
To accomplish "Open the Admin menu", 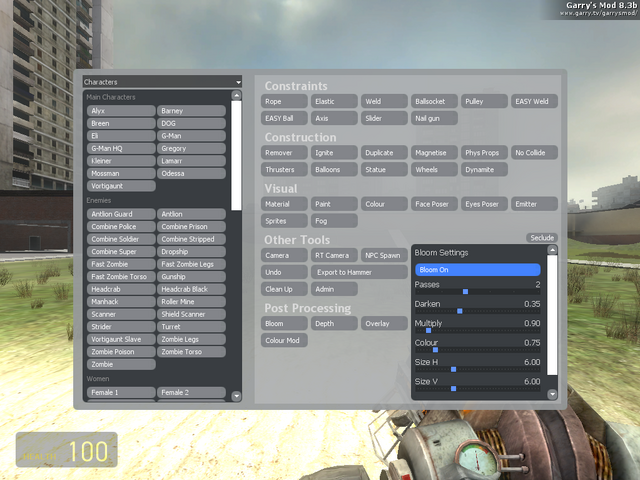I will pos(334,289).
